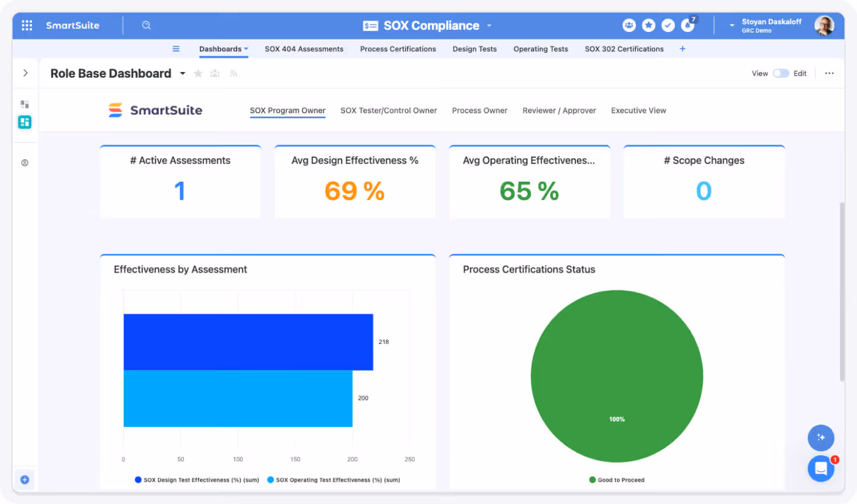
Task: Select SOX Tester/Control Owner view
Action: pyautogui.click(x=389, y=111)
